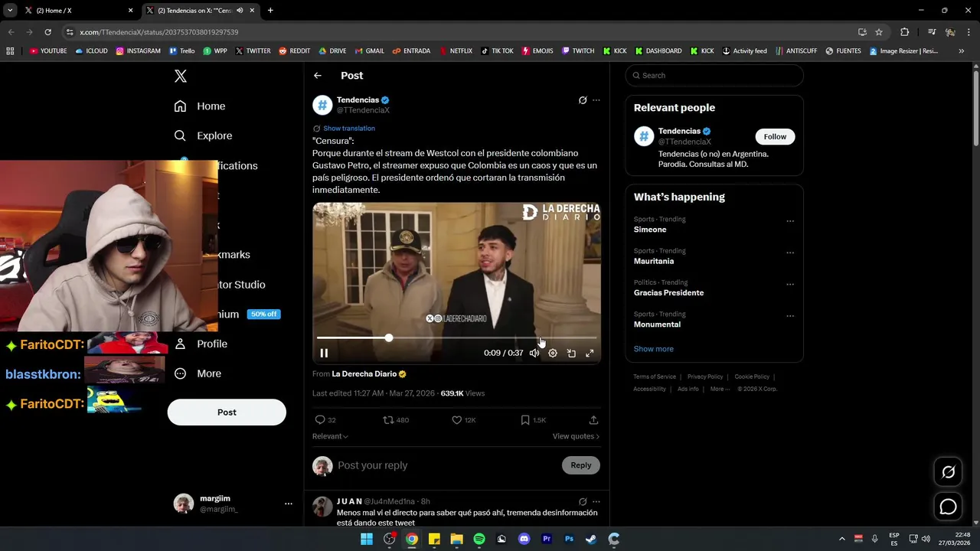The height and width of the screenshot is (551, 980).
Task: Expand video to fullscreen
Action: click(x=590, y=353)
